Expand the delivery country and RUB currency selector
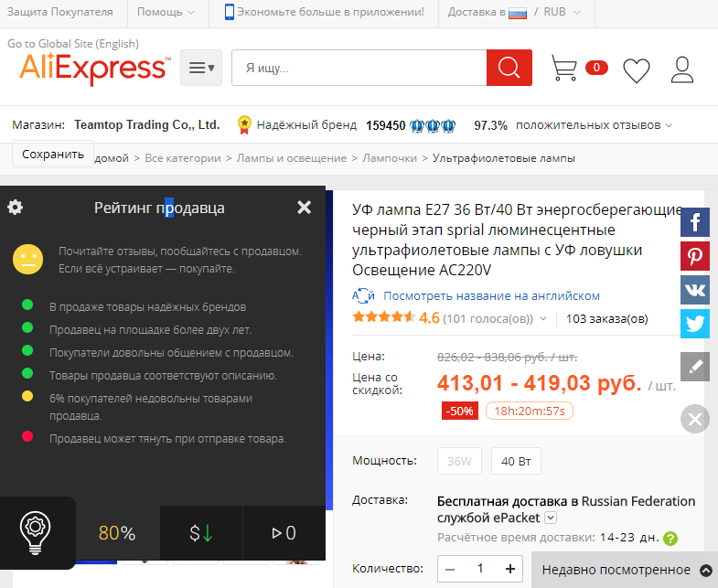Screen dimensions: 718x588 (x=514, y=12)
